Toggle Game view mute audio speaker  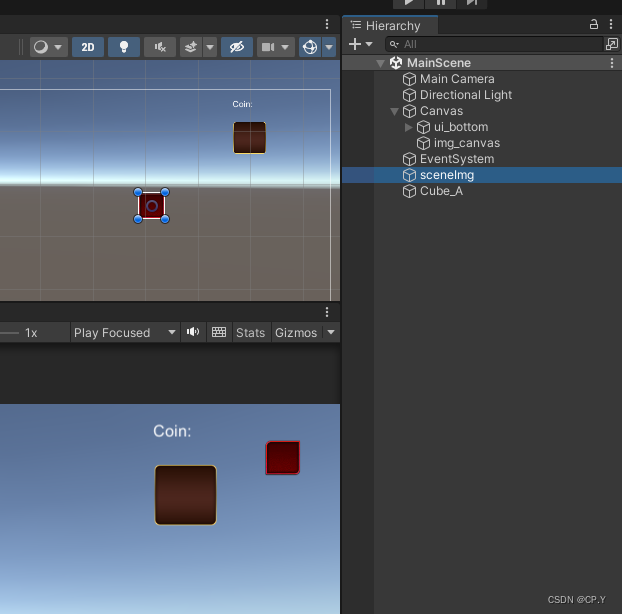[x=193, y=332]
